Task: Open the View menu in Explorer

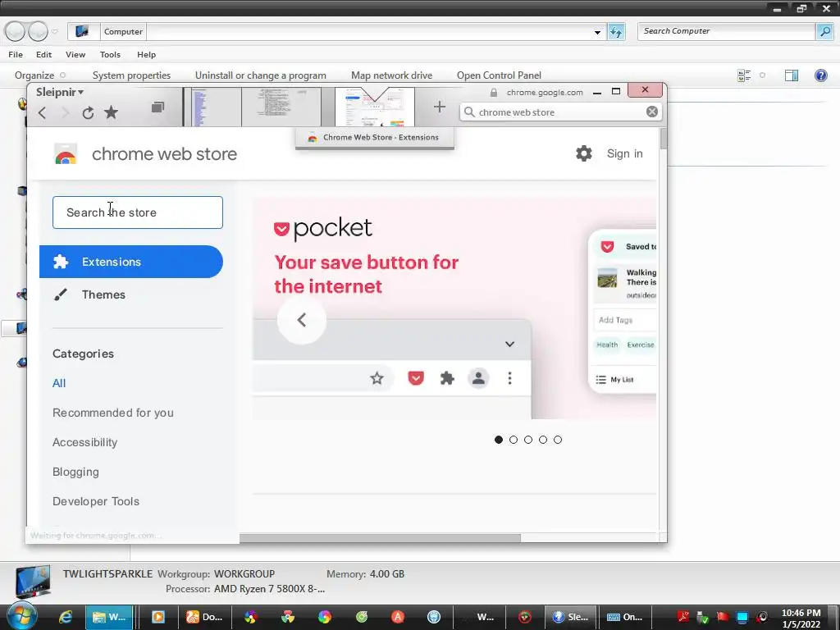Action: click(75, 55)
